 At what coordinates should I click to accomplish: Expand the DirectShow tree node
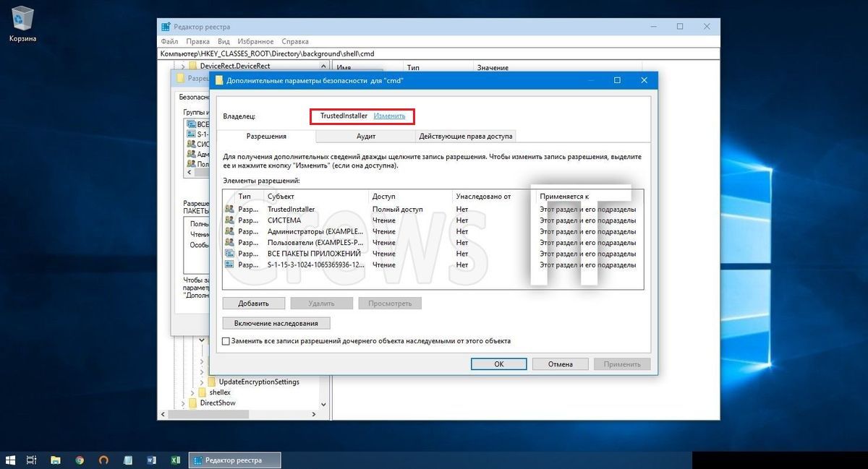(x=183, y=403)
